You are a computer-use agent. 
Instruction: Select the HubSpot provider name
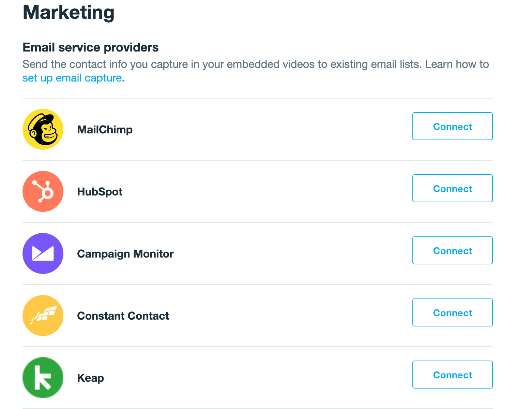100,192
